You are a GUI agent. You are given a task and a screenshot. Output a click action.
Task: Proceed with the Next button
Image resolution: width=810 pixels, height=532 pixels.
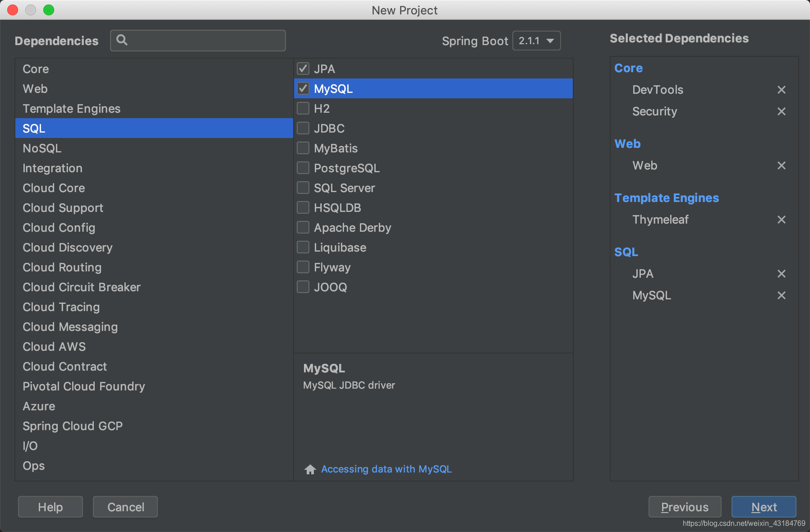[x=764, y=507]
